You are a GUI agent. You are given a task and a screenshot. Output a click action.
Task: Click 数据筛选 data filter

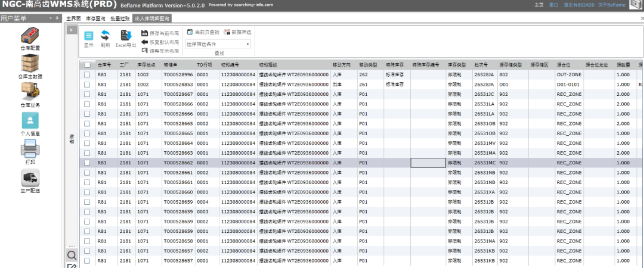(237, 32)
